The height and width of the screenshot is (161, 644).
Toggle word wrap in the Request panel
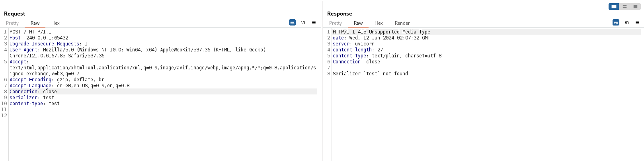pos(292,23)
